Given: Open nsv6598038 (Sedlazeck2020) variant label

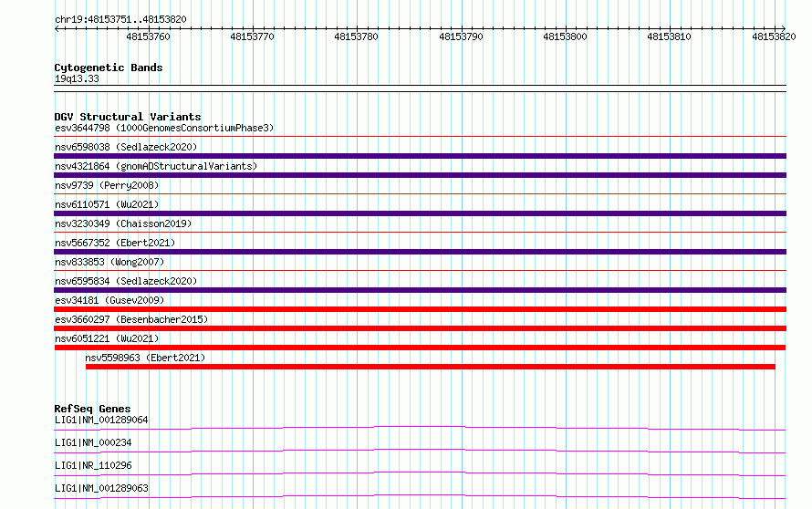Looking at the screenshot, I should 126,147.
